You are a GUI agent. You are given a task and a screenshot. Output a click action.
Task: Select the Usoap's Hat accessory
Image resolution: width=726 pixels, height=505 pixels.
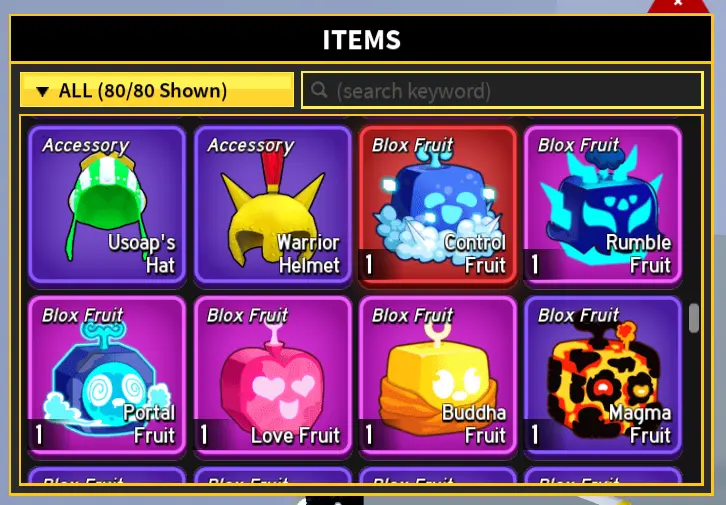click(x=107, y=206)
